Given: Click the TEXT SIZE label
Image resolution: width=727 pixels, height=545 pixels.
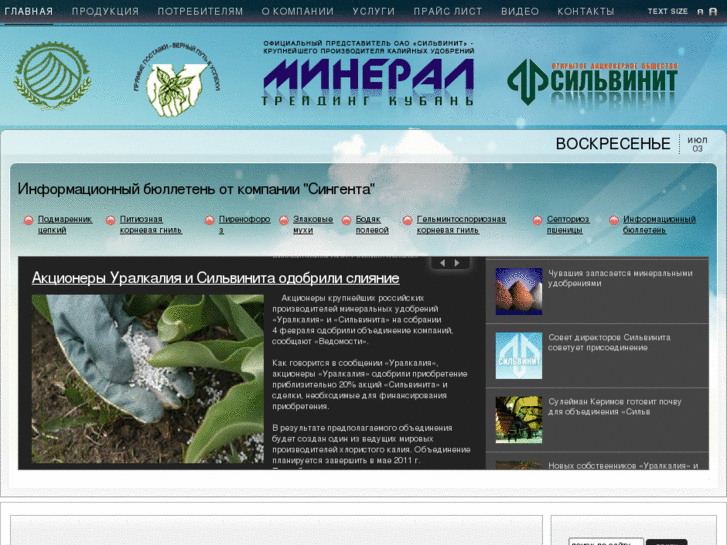Looking at the screenshot, I should pyautogui.click(x=668, y=11).
